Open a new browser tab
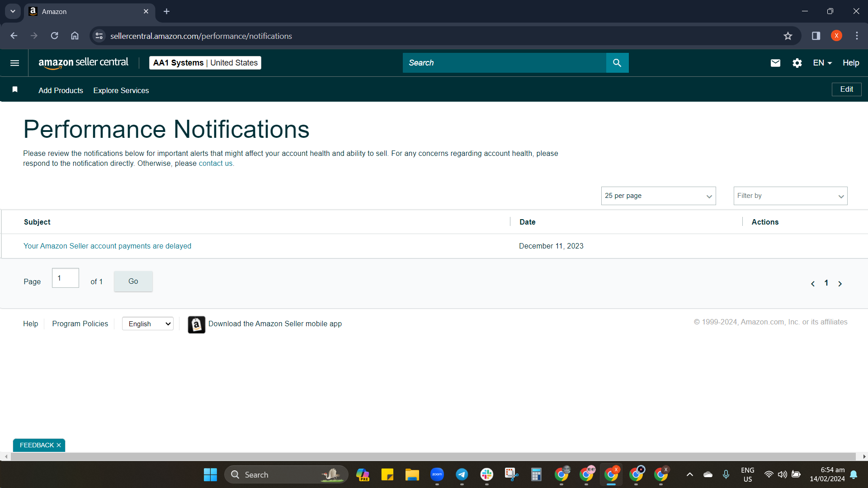Image resolution: width=868 pixels, height=488 pixels. click(166, 11)
